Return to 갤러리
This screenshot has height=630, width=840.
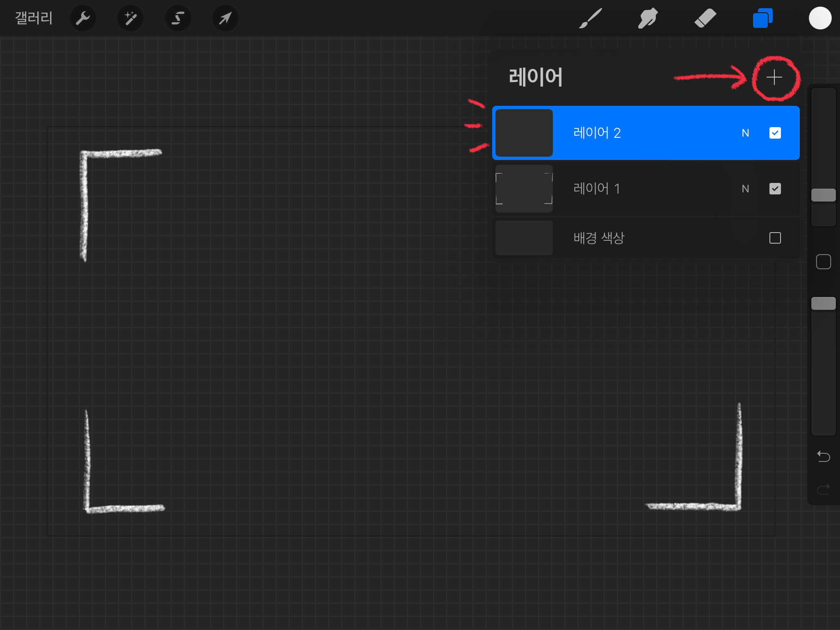pos(34,18)
